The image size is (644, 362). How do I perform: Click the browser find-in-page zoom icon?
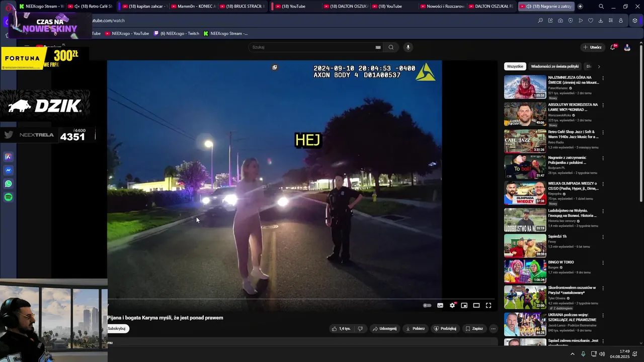point(540,21)
